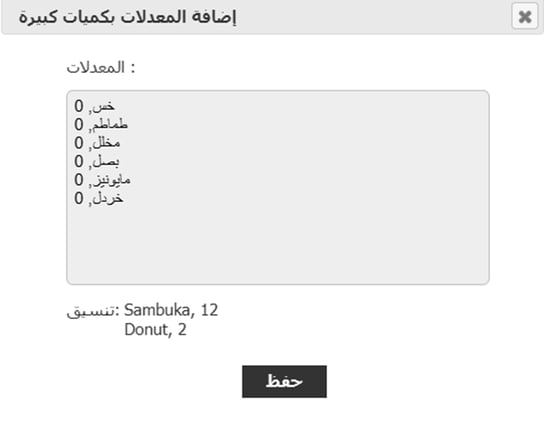Place cursor on the مايونيز line

click(102, 180)
